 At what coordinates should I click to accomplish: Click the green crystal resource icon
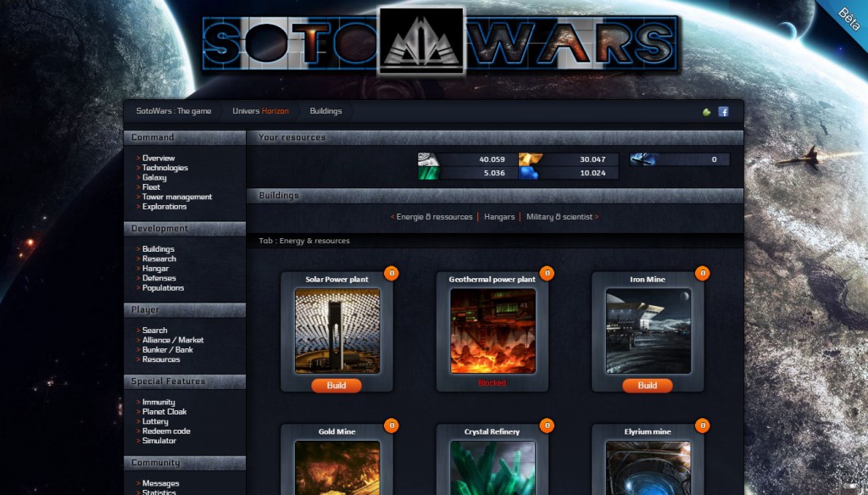click(428, 173)
